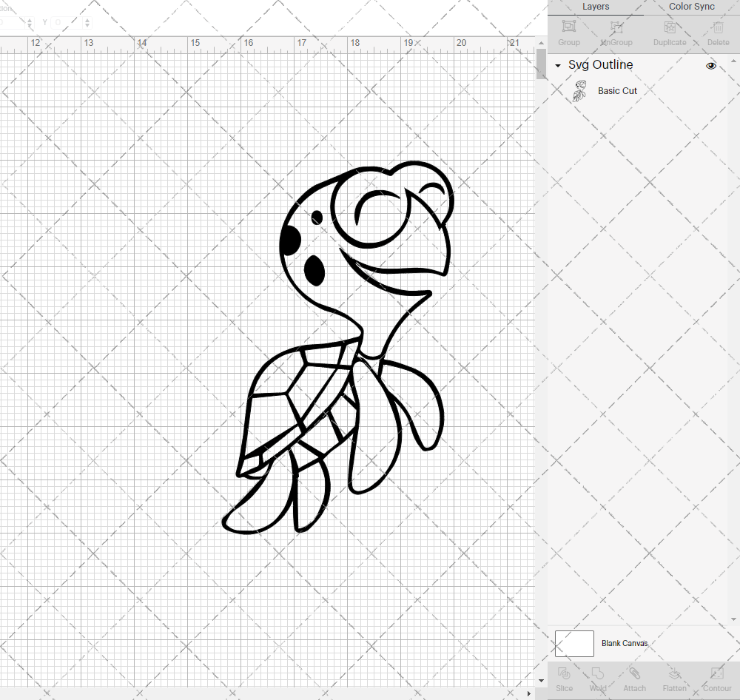This screenshot has height=700, width=740.
Task: Switch to the Layers tab
Action: click(x=596, y=7)
